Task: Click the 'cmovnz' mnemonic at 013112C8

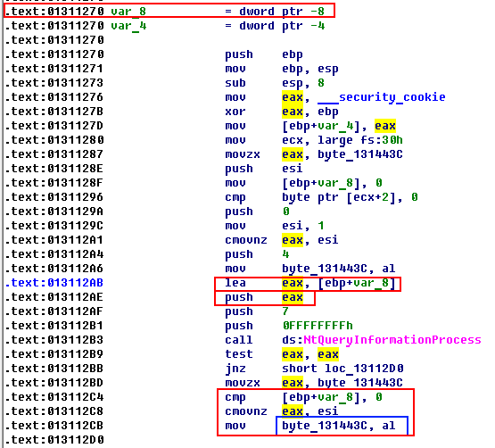Action: [246, 411]
